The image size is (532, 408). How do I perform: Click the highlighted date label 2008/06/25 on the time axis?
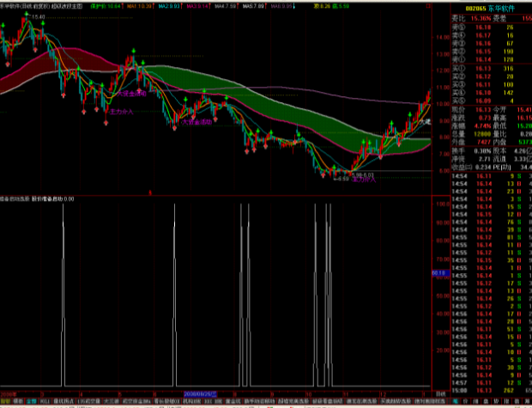coord(200,394)
